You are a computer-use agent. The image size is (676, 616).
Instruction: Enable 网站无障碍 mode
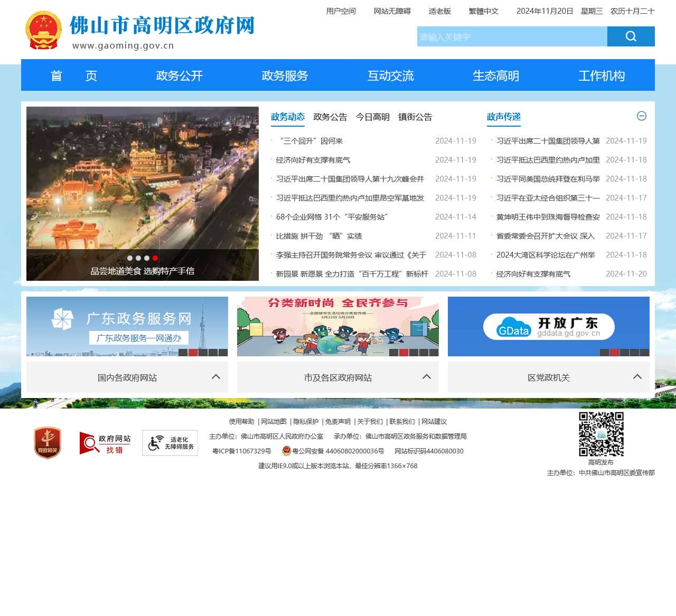(392, 11)
